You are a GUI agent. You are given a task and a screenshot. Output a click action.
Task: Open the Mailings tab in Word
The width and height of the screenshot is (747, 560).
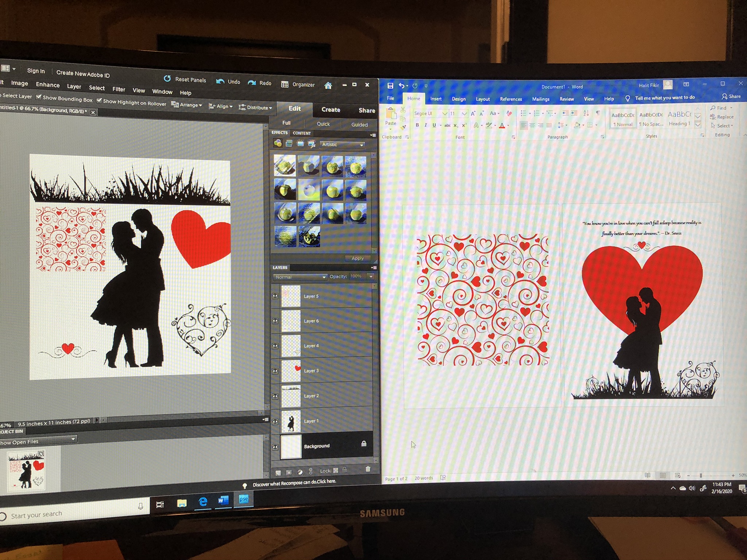(541, 99)
